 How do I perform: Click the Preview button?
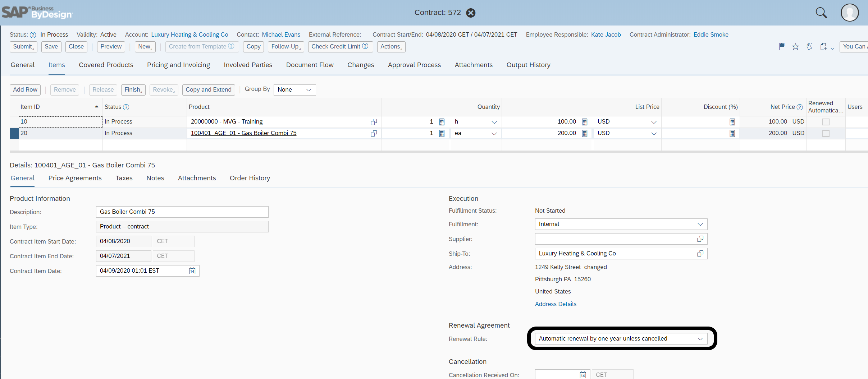(x=111, y=47)
